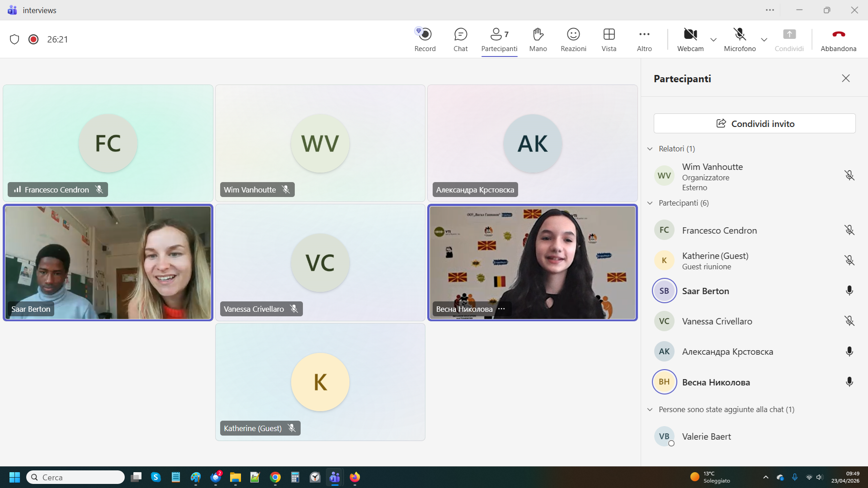Open the Record button in meeting toolbar
This screenshot has width=868, height=488.
tap(425, 40)
